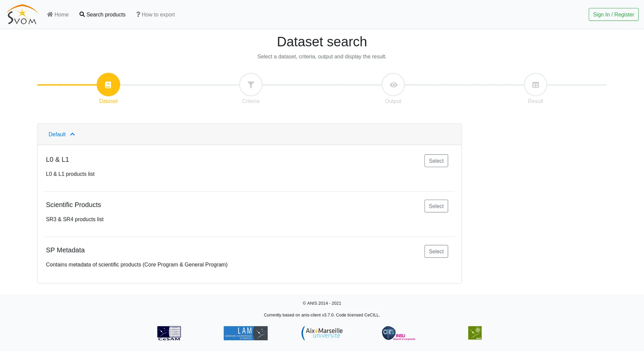Click the Scientific Products title

click(x=73, y=205)
